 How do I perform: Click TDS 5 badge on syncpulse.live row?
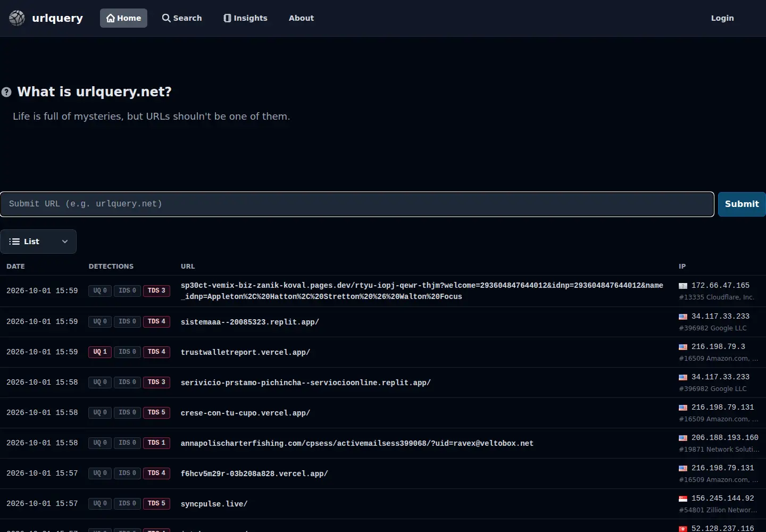point(156,504)
